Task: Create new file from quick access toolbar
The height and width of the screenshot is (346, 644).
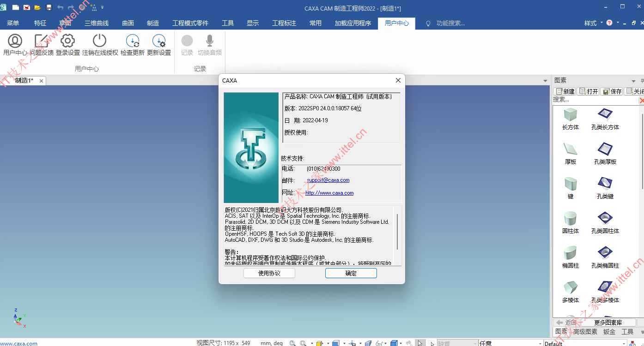Action: [x=16, y=7]
